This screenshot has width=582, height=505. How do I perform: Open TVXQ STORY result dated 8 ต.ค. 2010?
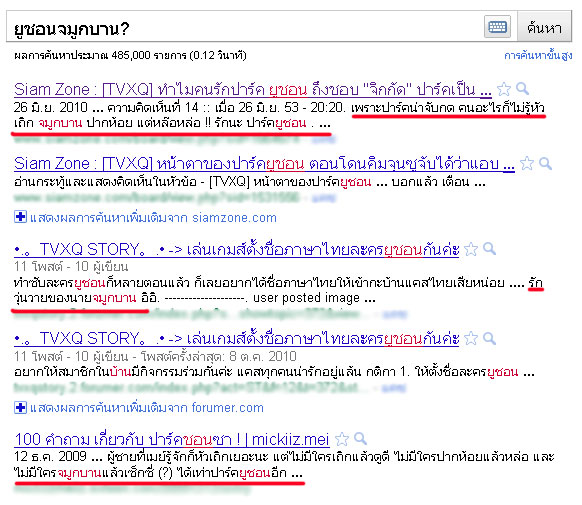236,339
